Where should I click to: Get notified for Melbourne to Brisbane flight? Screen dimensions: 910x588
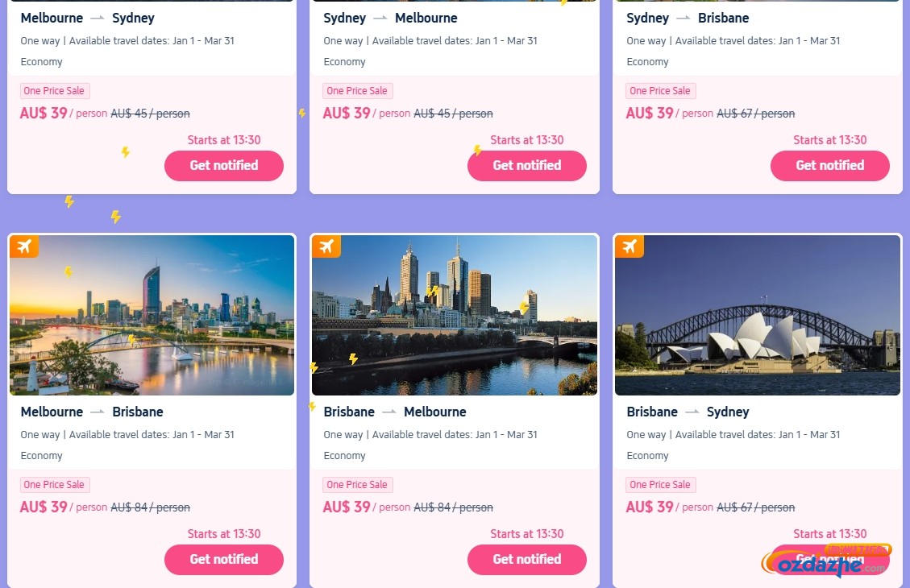(x=224, y=560)
